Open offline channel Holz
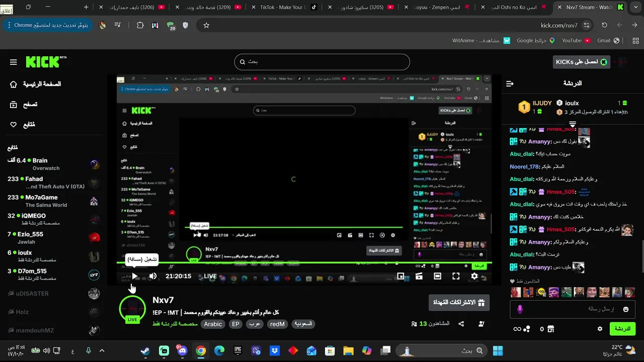 pyautogui.click(x=53, y=312)
